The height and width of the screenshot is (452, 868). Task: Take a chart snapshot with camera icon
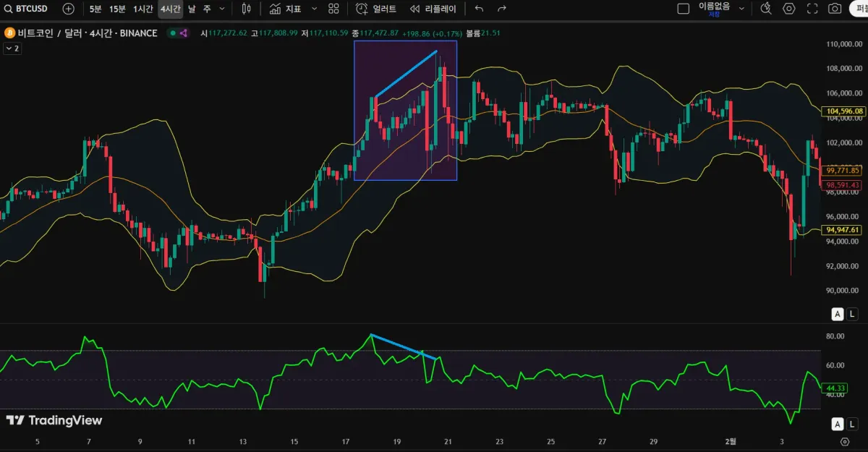tap(835, 9)
